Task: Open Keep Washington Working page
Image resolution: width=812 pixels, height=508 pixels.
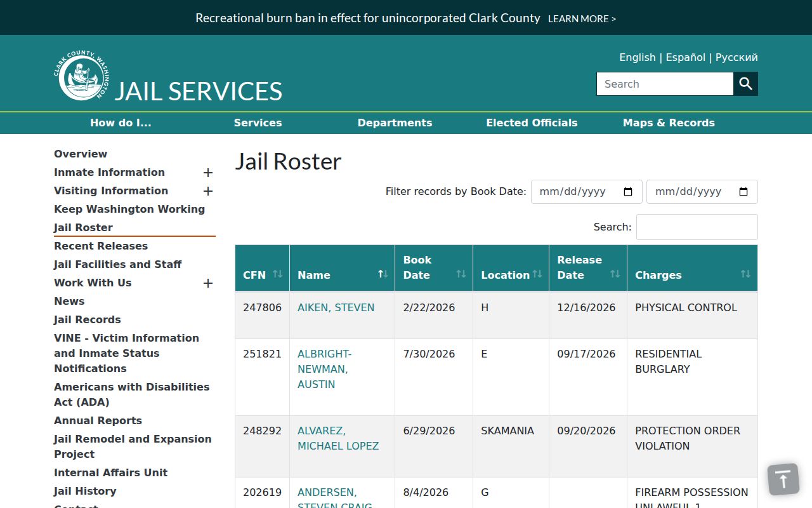Action: (129, 209)
